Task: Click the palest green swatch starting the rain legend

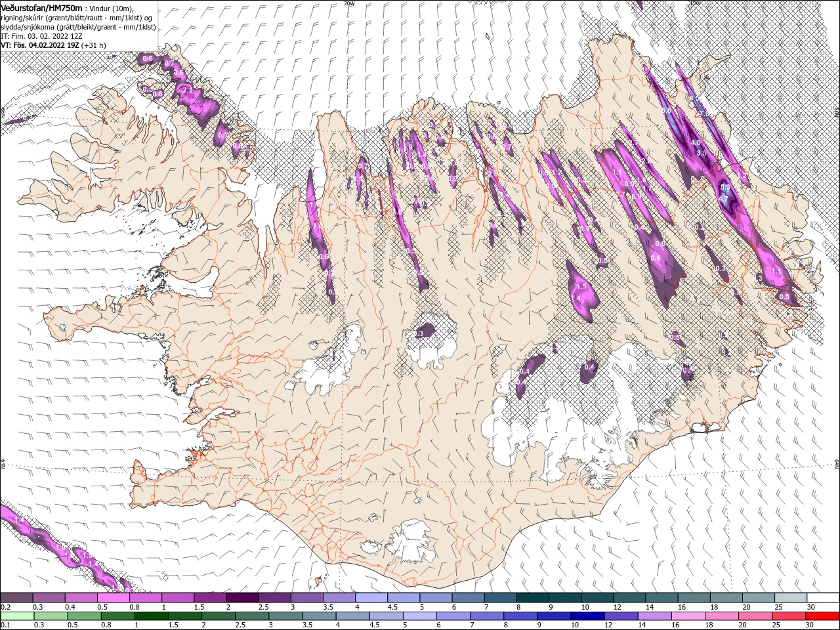Action: (x=16, y=616)
